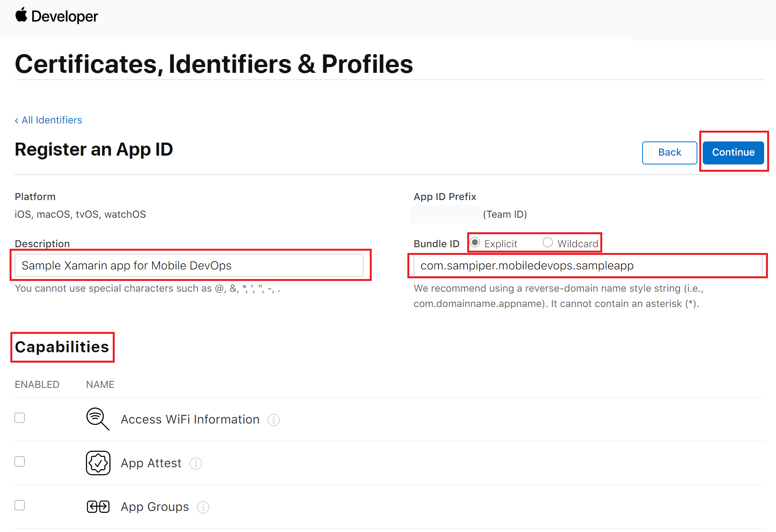Click the 'iOS, macOS, tvOS, watchOS' platform text
The image size is (776, 532).
(81, 214)
